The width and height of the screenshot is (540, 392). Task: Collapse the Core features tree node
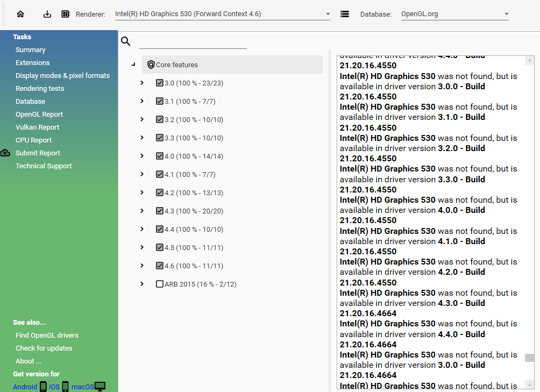(x=133, y=65)
